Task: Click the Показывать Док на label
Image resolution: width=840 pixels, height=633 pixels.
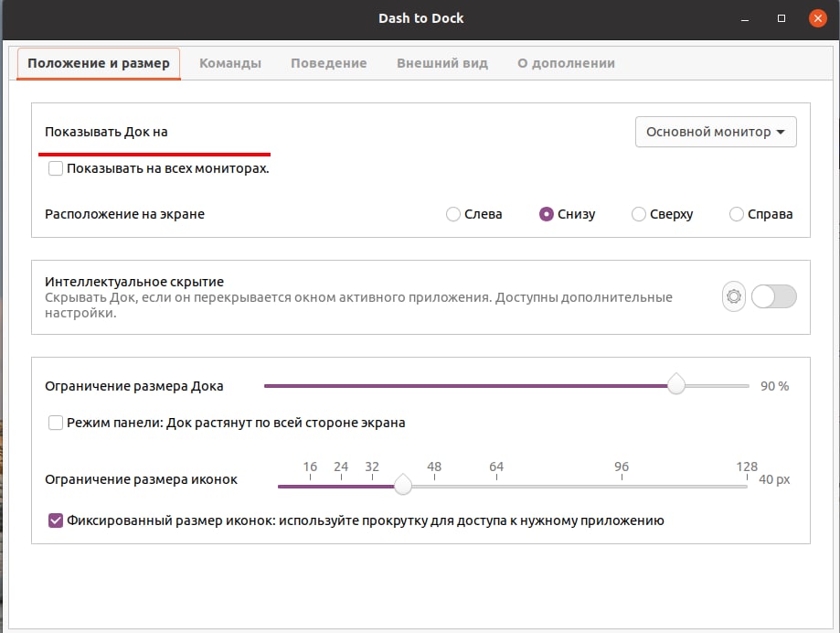Action: (x=106, y=133)
